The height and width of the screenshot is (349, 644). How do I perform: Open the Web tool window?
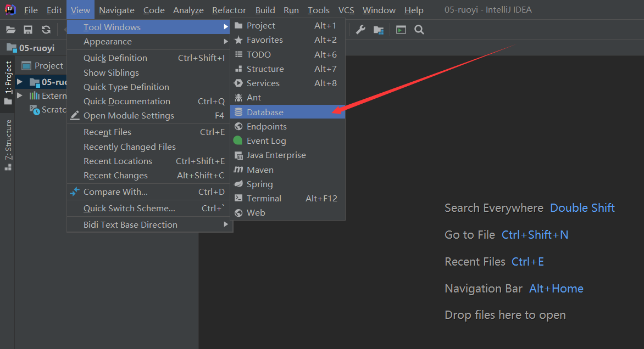(x=287, y=213)
